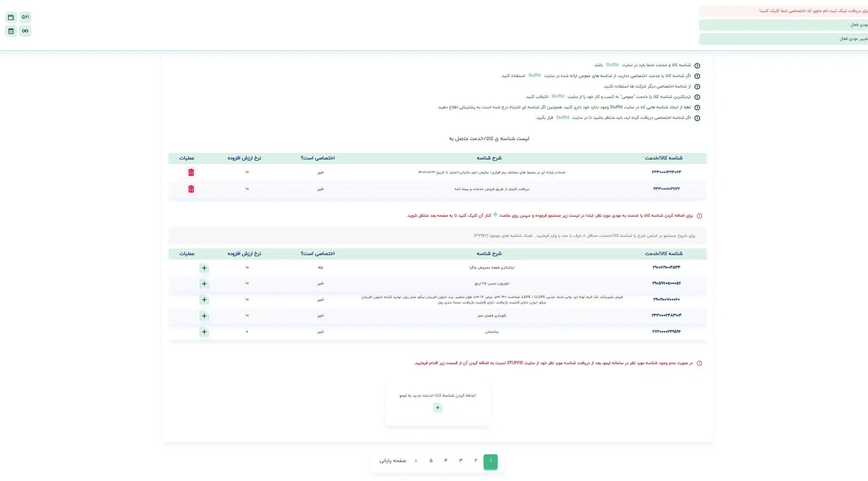Click the infinity symbol badge

click(25, 31)
